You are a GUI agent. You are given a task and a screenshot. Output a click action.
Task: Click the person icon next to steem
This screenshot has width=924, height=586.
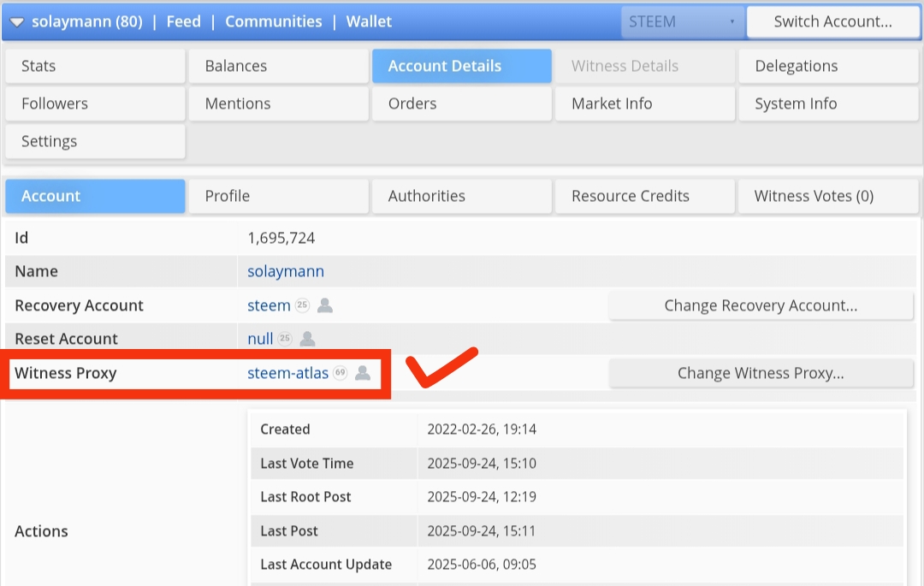pos(325,305)
